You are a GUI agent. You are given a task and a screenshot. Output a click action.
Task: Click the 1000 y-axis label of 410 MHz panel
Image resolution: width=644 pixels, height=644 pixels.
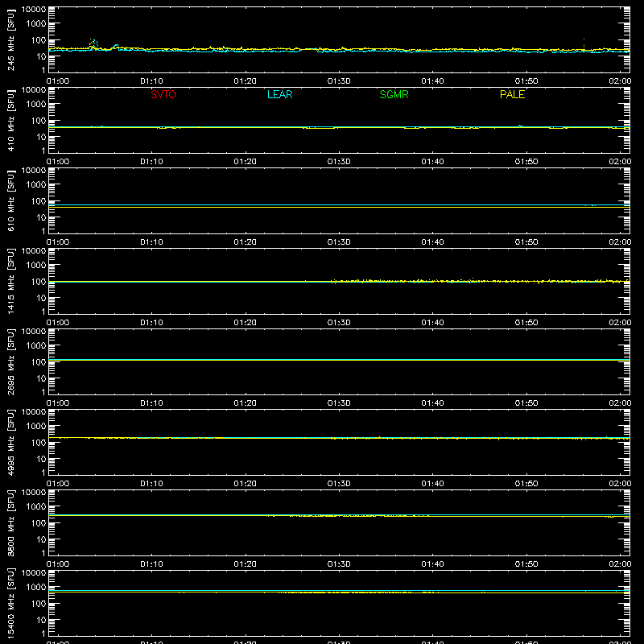[x=36, y=105]
